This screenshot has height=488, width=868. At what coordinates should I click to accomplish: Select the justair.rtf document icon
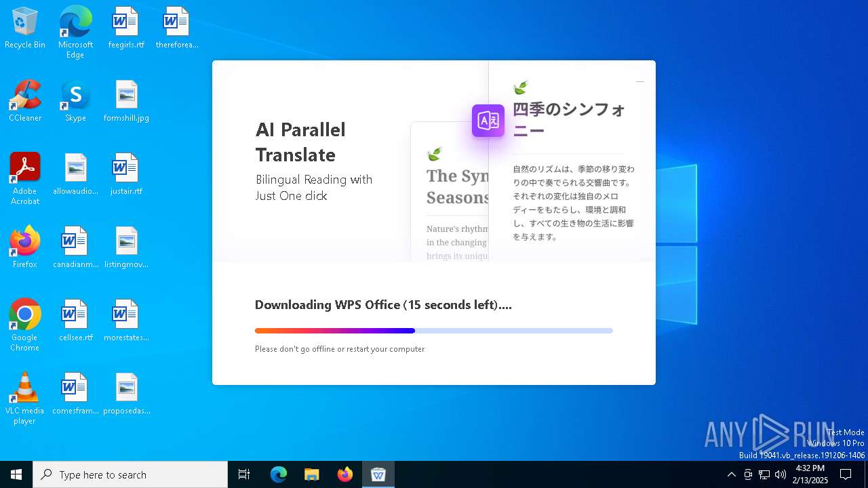(x=126, y=175)
